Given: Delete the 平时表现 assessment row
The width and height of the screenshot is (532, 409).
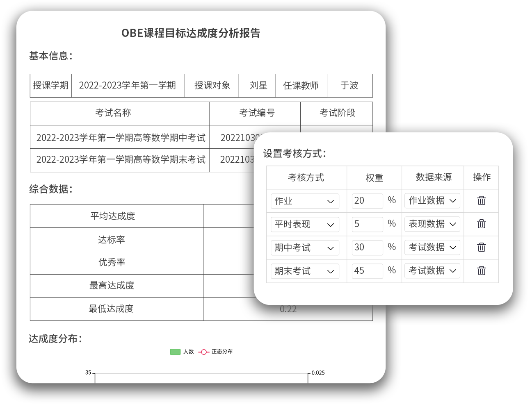Looking at the screenshot, I should coord(482,224).
